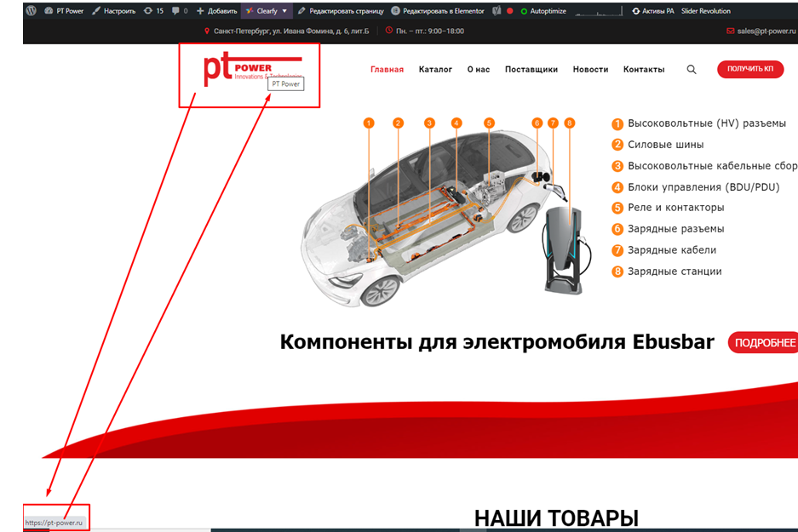The width and height of the screenshot is (798, 532).
Task: Open comments bubble showing 0
Action: click(x=181, y=11)
